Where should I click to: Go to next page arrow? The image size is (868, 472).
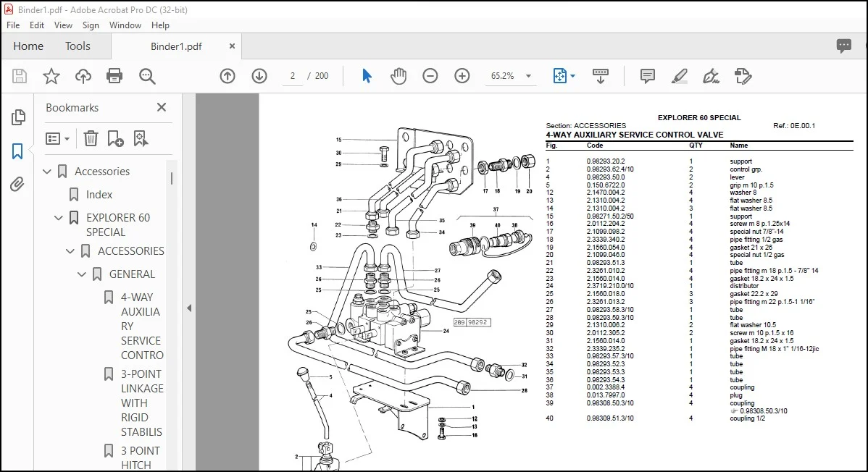click(259, 76)
